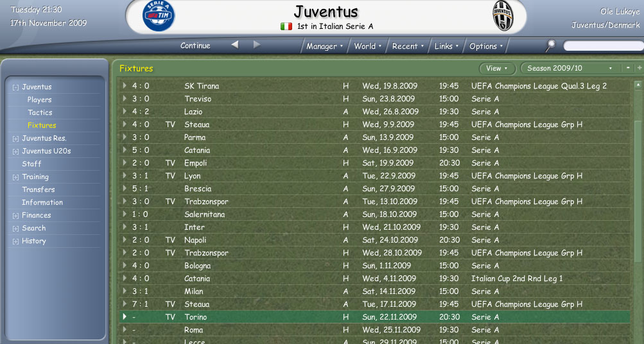
Task: Open the World menu
Action: coord(368,46)
